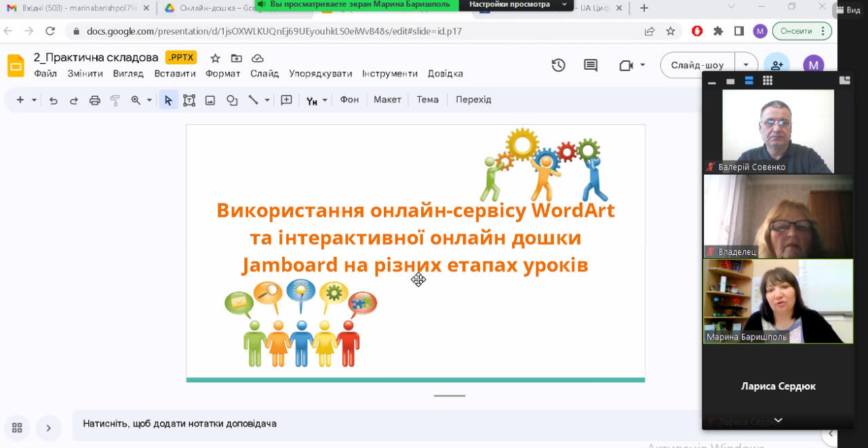
Task: Click the zoom magnifier tool
Action: pos(136,100)
